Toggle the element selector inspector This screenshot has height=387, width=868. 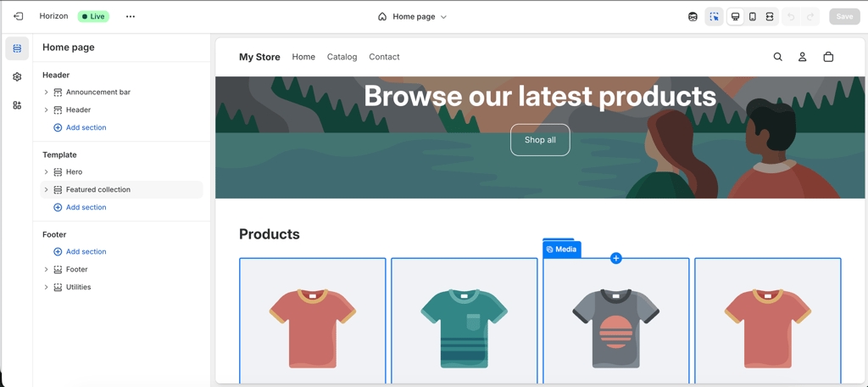[714, 17]
